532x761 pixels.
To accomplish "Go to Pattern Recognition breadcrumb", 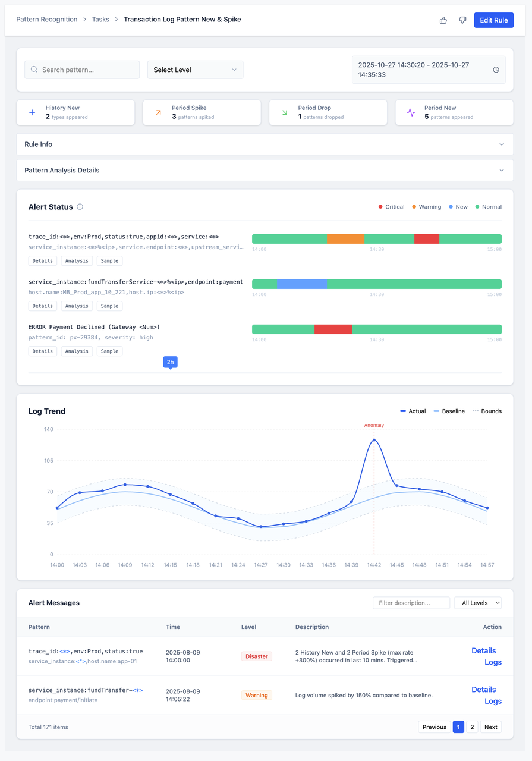I will tap(47, 20).
